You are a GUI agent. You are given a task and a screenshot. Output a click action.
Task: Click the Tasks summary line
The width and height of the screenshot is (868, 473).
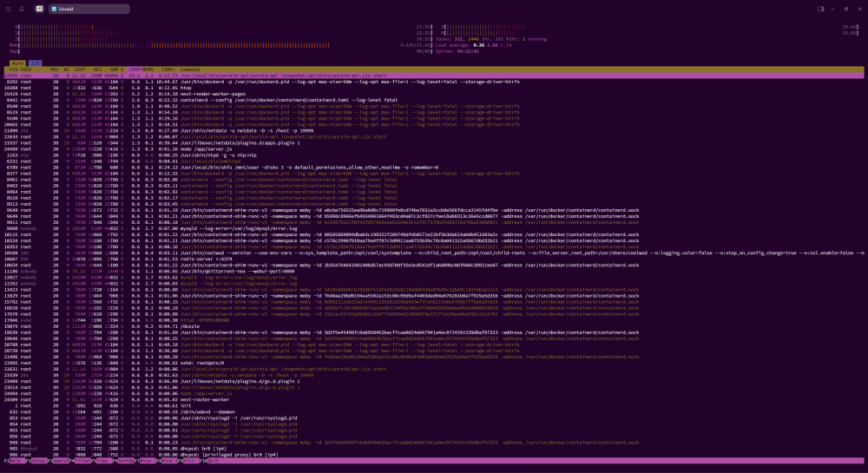tap(491, 39)
